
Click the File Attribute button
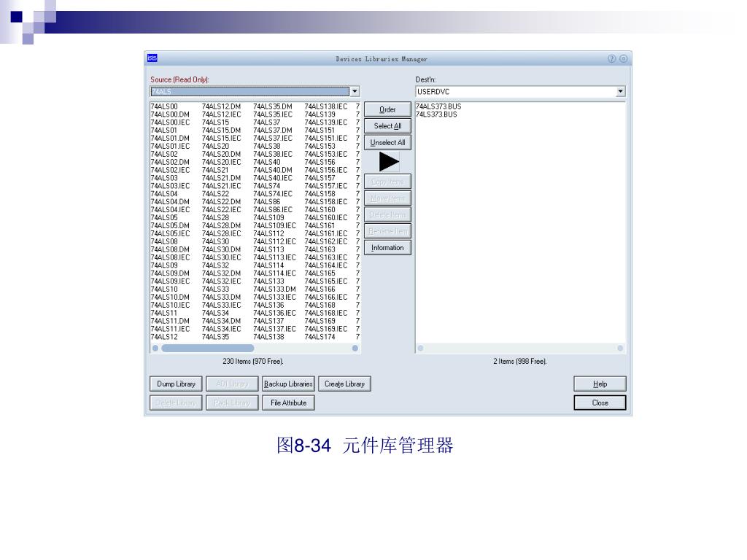(288, 402)
